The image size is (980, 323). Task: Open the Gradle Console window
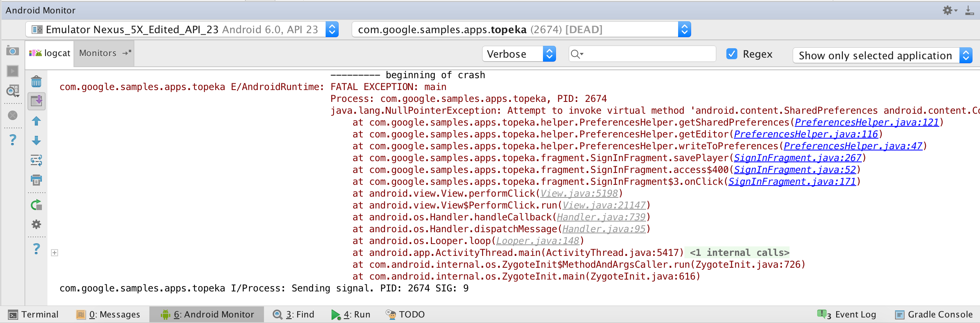(934, 315)
